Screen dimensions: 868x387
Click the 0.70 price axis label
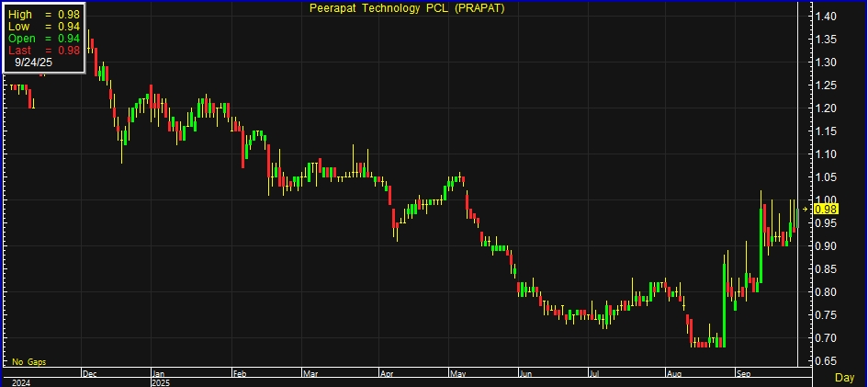tap(827, 337)
